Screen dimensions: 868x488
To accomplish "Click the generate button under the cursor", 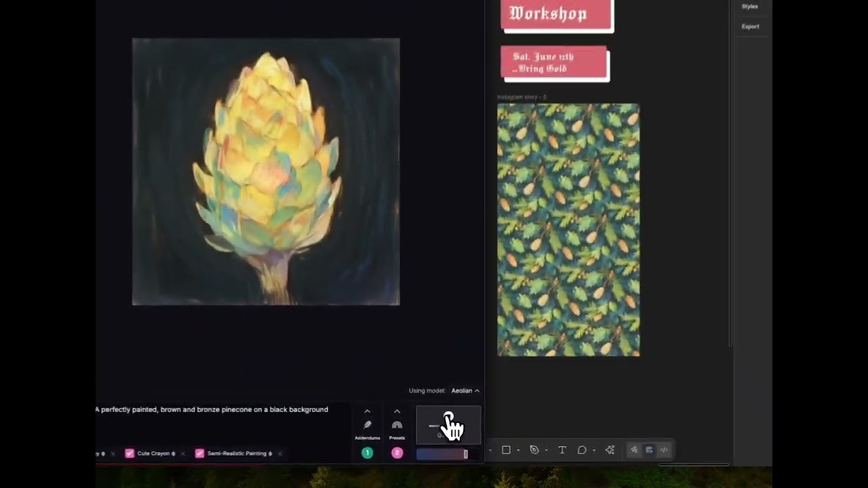I will pyautogui.click(x=448, y=425).
